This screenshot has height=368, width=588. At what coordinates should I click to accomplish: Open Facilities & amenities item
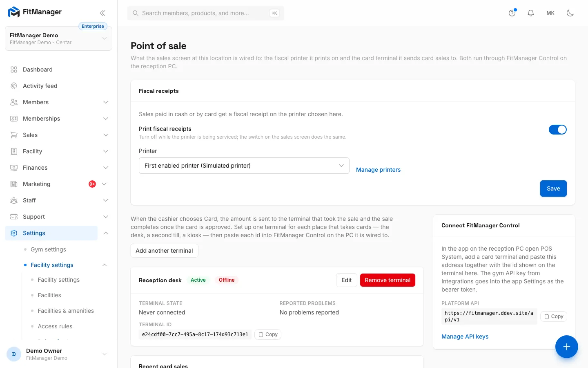[x=66, y=311]
